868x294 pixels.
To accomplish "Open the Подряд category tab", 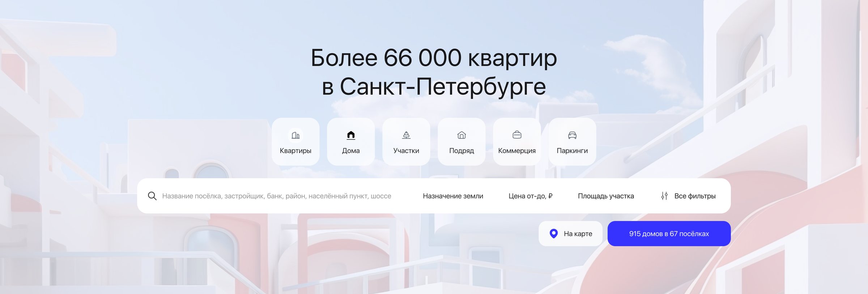I will [x=461, y=142].
